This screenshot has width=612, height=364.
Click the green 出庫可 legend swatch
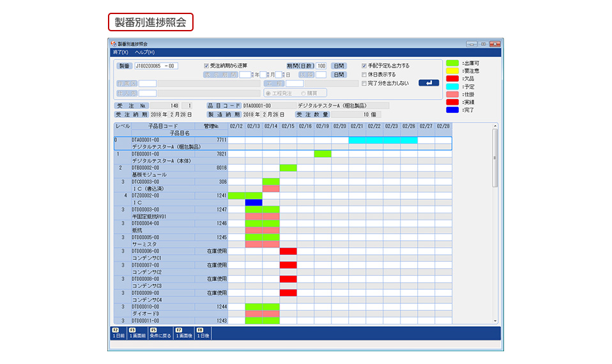pyautogui.click(x=452, y=63)
